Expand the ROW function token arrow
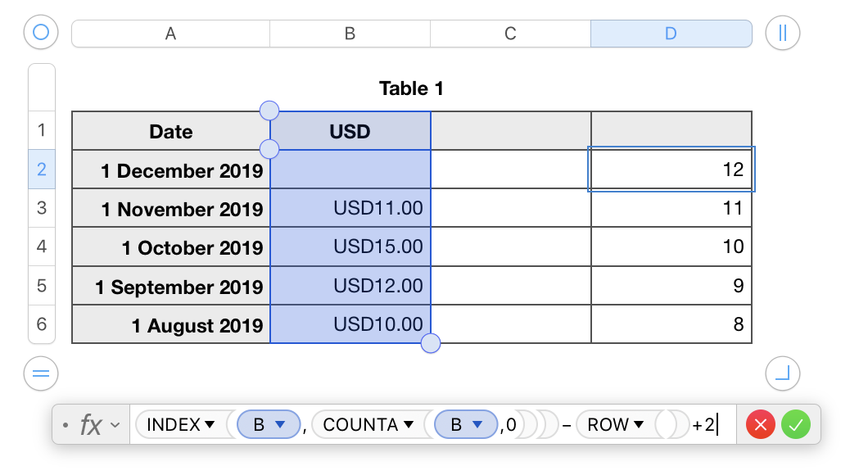 [x=639, y=424]
